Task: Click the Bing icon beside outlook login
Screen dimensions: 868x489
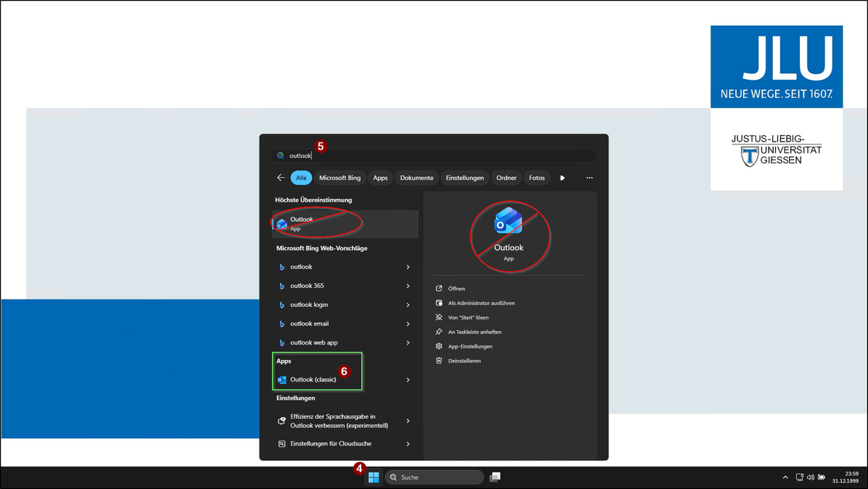Action: point(282,305)
